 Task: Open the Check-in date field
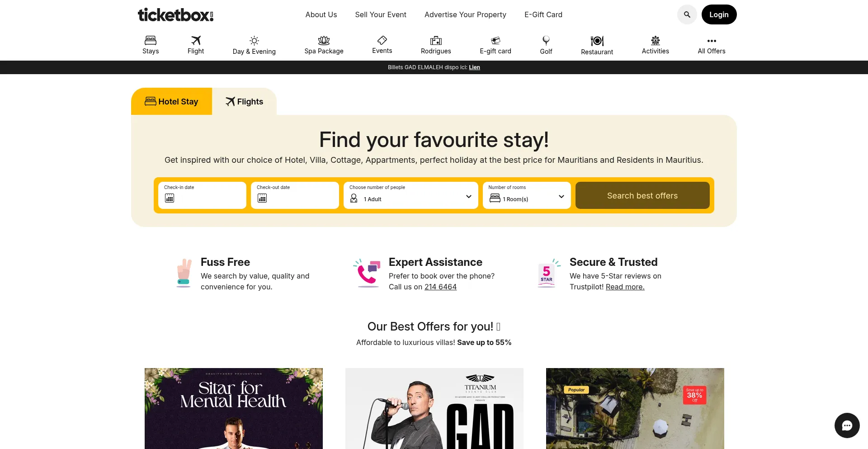coord(202,195)
